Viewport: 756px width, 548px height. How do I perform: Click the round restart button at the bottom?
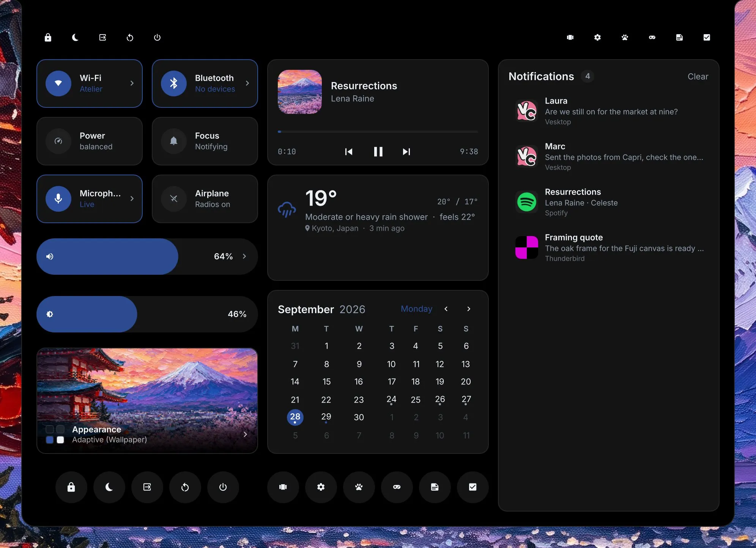tap(185, 487)
